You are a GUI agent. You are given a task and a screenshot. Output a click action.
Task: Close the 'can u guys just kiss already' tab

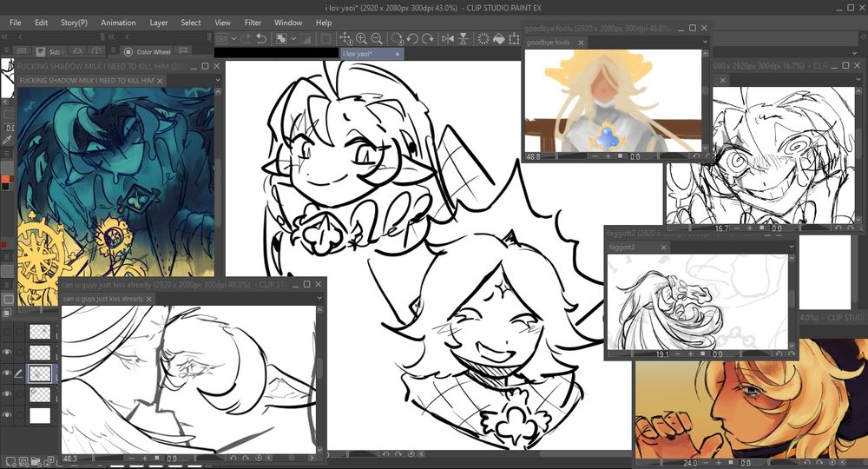coord(149,299)
